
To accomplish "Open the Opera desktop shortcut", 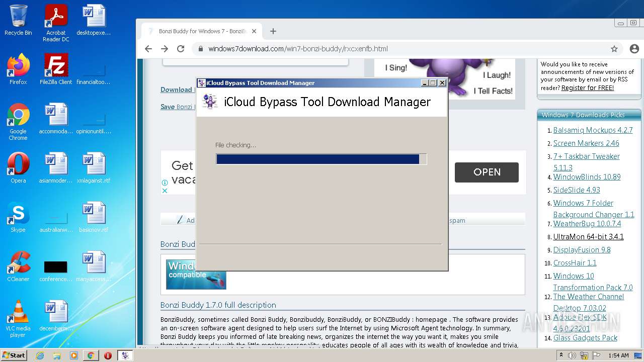I will (18, 168).
